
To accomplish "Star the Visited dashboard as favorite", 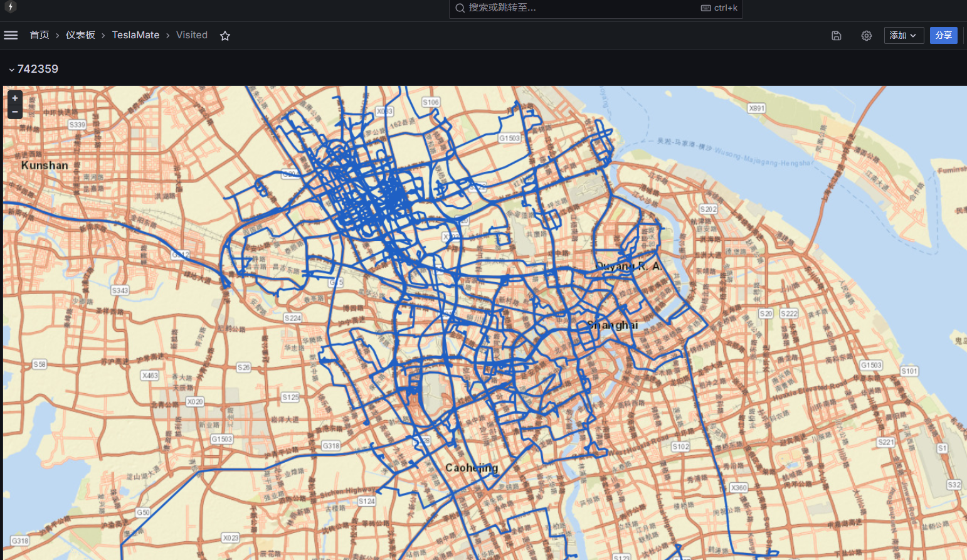I will [225, 36].
